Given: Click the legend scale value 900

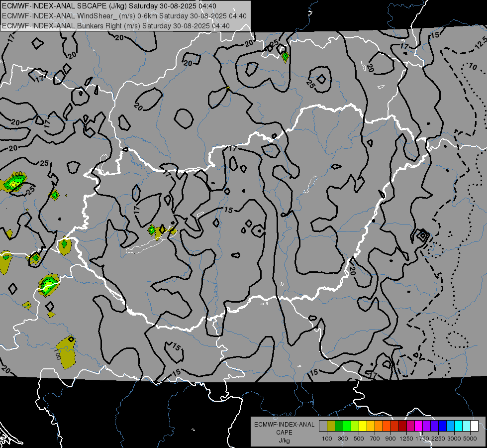Looking at the screenshot, I should pos(390,439).
